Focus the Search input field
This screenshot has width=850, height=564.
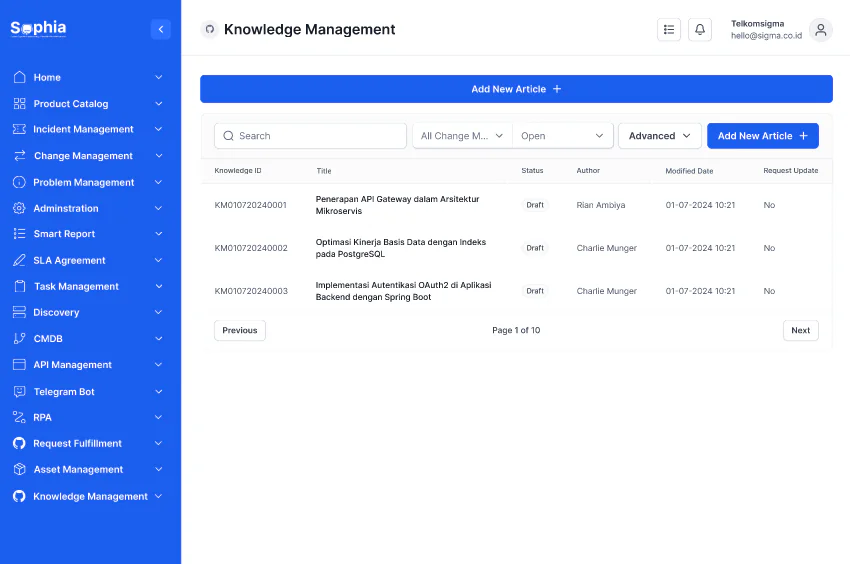tap(310, 136)
